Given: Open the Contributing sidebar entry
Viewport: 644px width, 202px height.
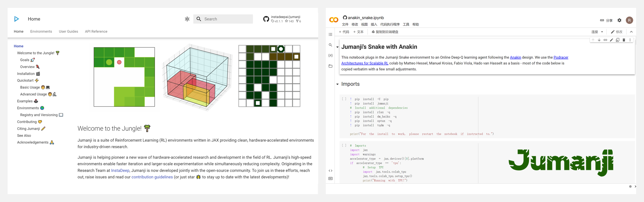Looking at the screenshot, I should coord(29,122).
